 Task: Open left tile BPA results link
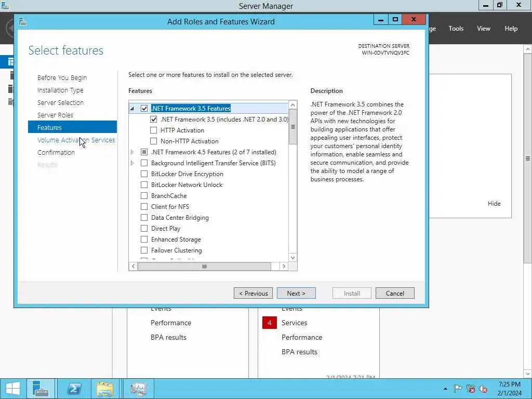click(x=169, y=337)
